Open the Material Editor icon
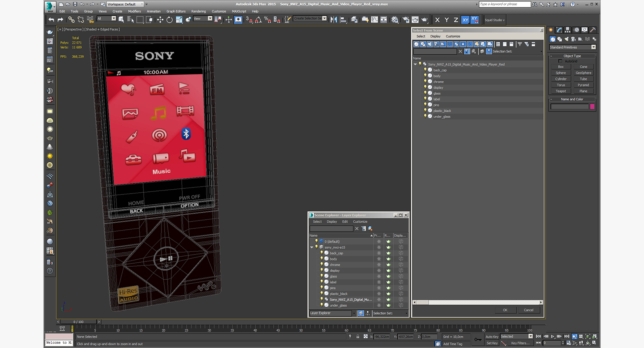 (395, 20)
